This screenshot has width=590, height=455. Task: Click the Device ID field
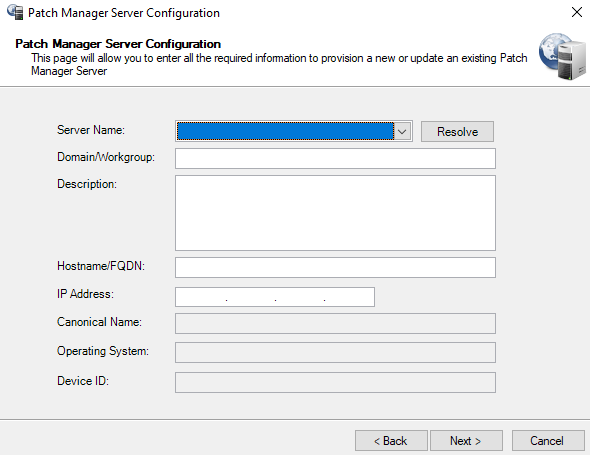(335, 382)
